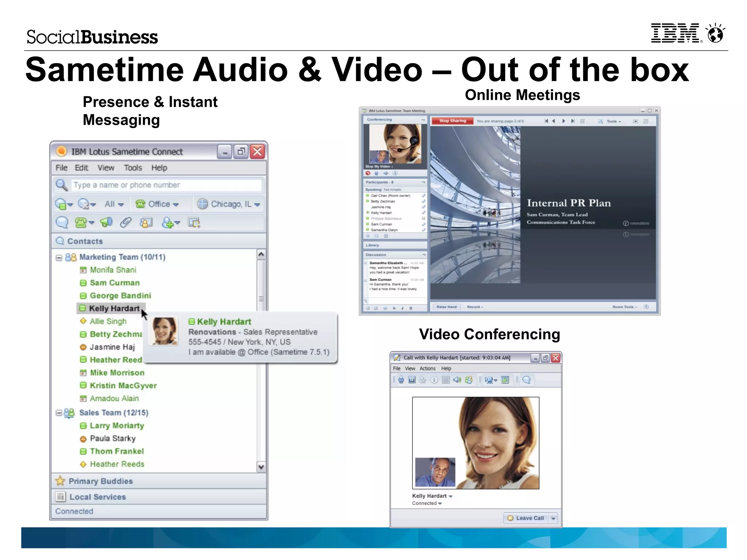
Task: Click the Raise Hand button
Action: pos(446,307)
